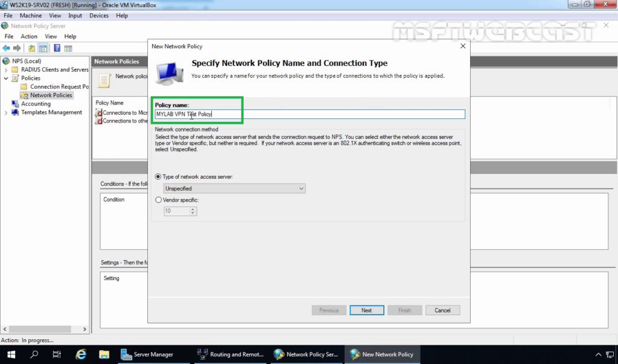
Task: Click the 'Connections to Microsoft' policy icon
Action: coord(99,113)
